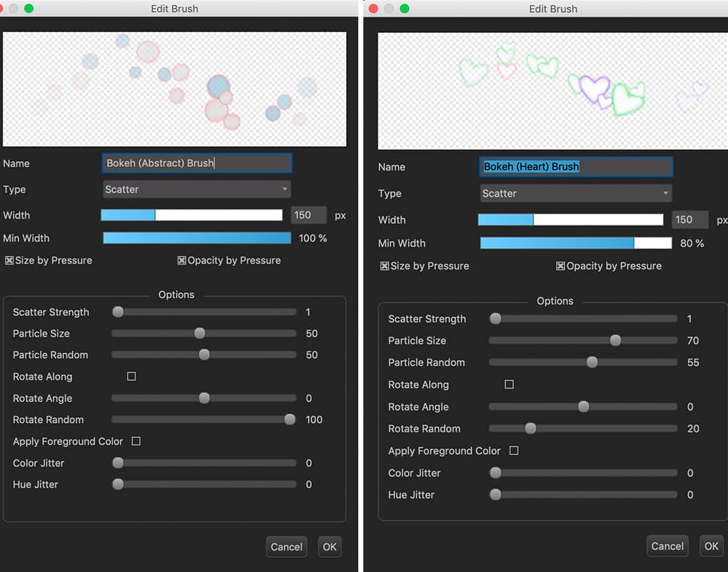Click Cancel in Bokeh (Heart) Brush window
The image size is (728, 572).
click(x=667, y=546)
